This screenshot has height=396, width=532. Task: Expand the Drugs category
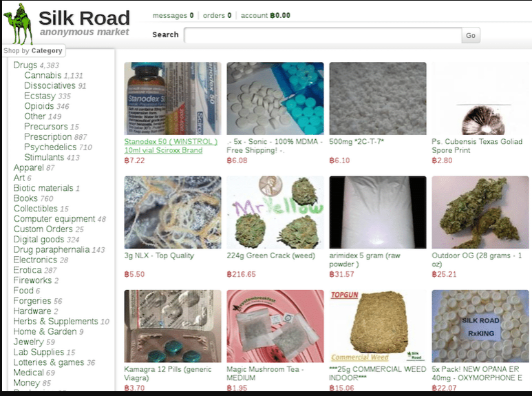25,65
